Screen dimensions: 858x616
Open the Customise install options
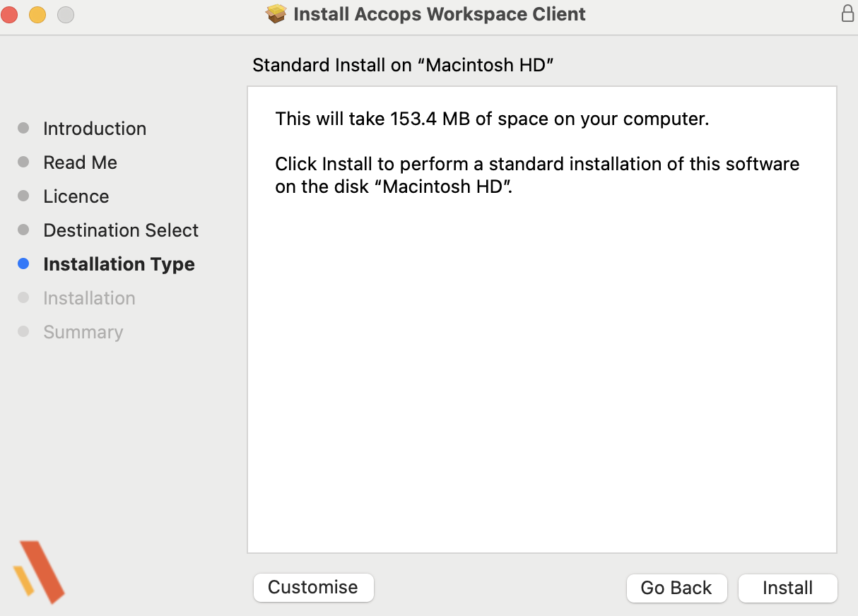[x=313, y=587]
